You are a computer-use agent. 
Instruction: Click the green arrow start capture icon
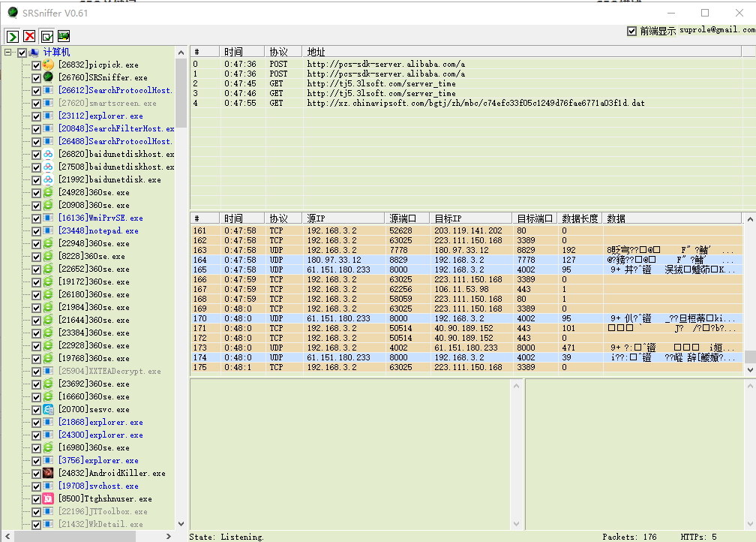(x=13, y=36)
